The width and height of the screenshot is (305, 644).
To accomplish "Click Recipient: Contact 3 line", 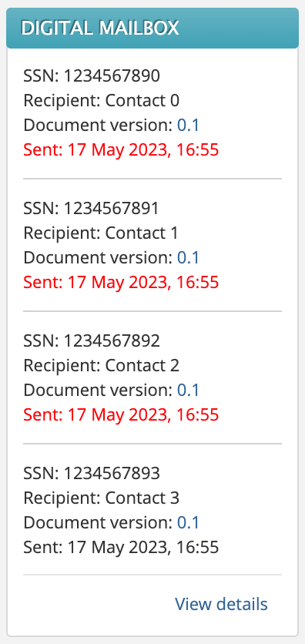I will tap(102, 498).
